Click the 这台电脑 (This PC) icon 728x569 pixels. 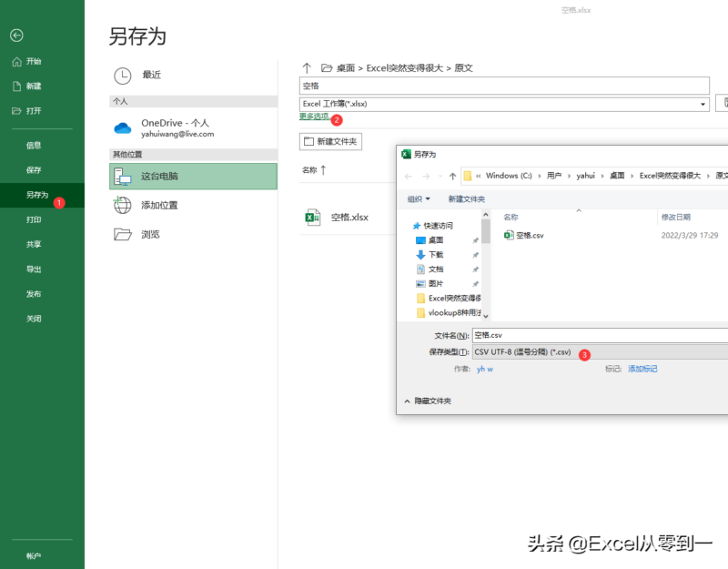click(x=124, y=175)
